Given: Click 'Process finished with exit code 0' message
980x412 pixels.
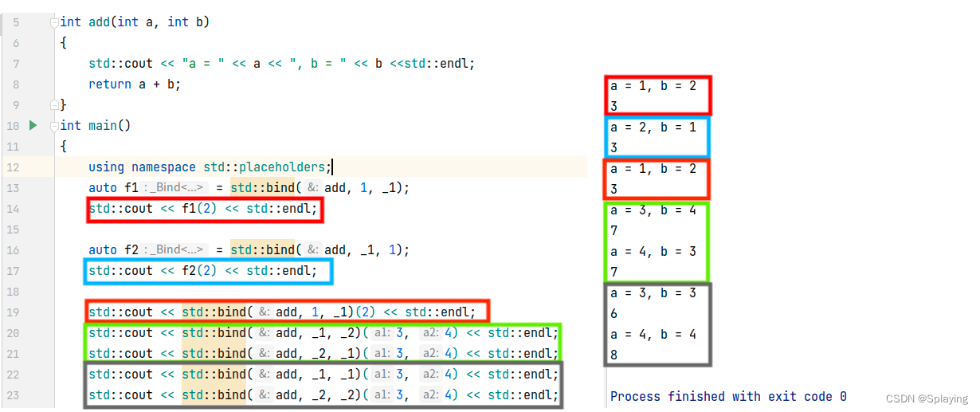Looking at the screenshot, I should coord(728,396).
